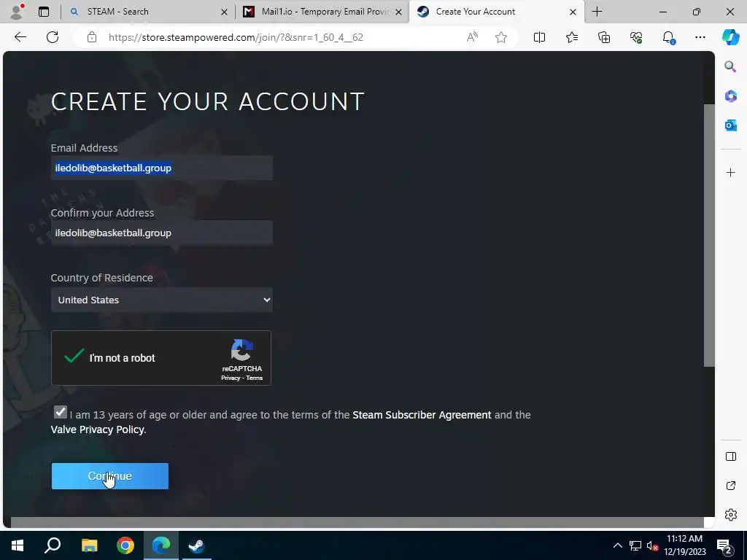Focus the Confirm your Address field
The width and height of the screenshot is (747, 560).
tap(161, 233)
